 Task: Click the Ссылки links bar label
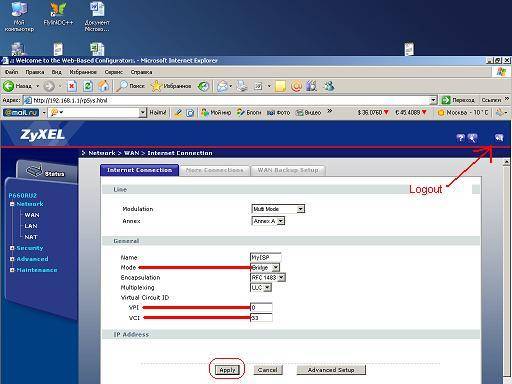tap(491, 100)
